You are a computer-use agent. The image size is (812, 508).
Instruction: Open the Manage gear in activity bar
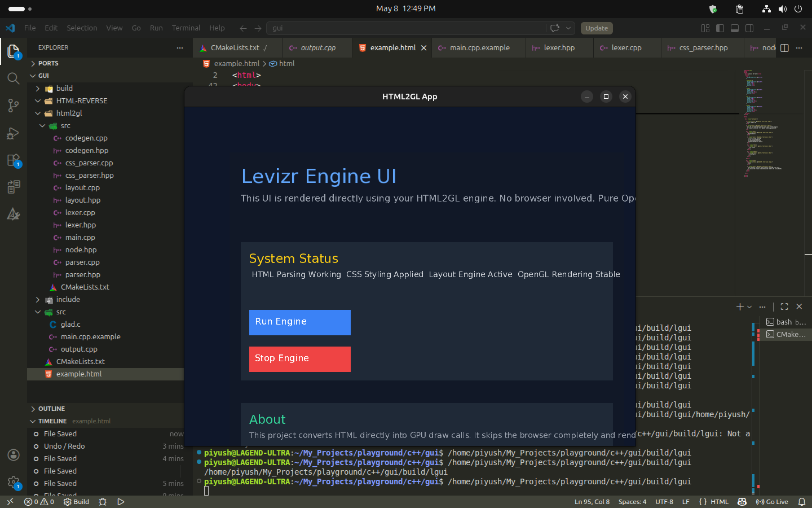click(x=14, y=482)
